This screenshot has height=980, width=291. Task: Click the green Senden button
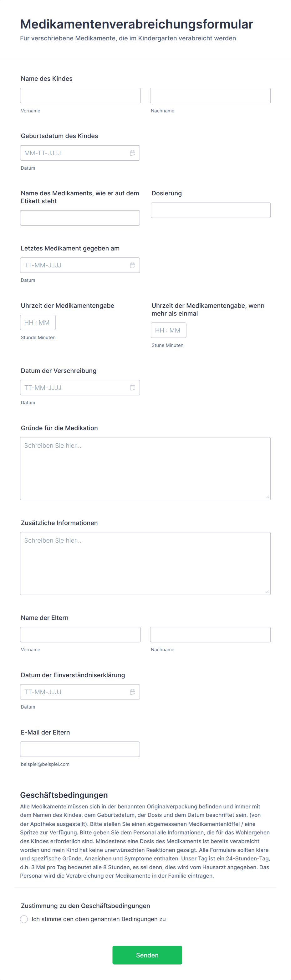click(147, 955)
